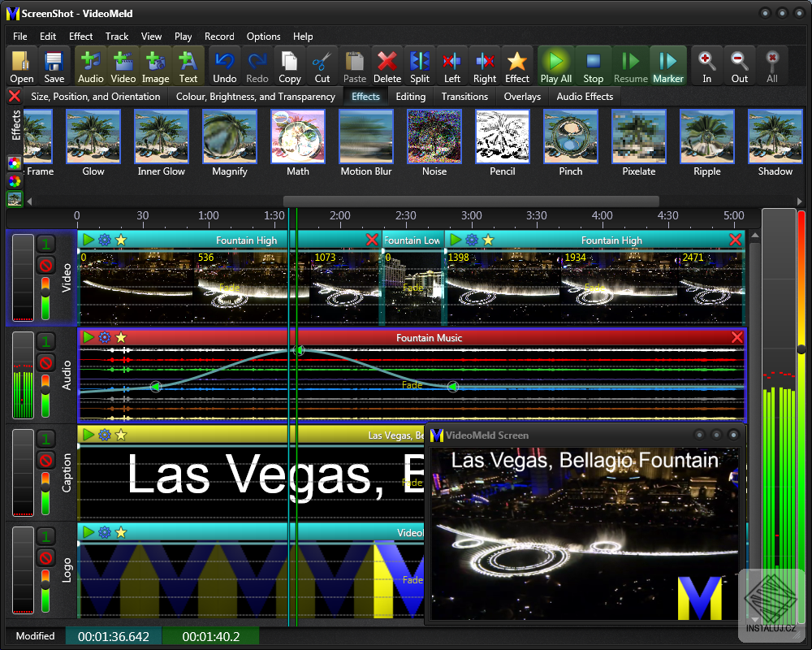Play the Fountain Music clip
This screenshot has height=650, width=812.
click(x=89, y=337)
